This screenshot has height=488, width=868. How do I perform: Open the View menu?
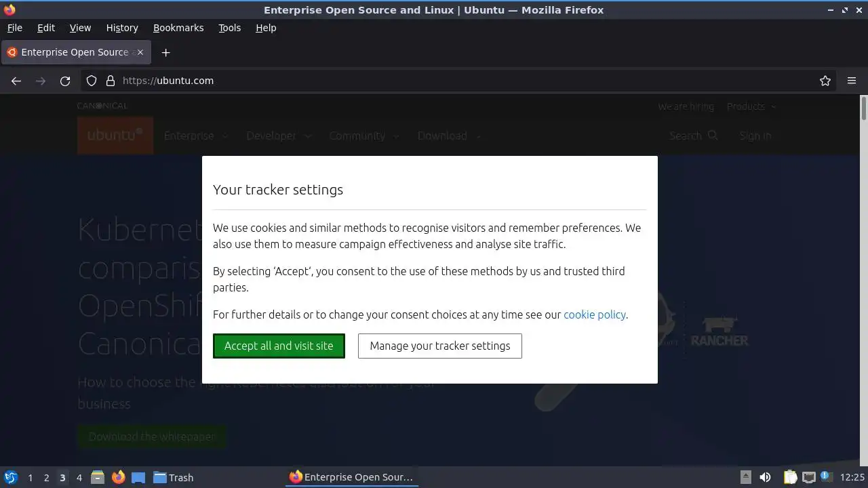[80, 28]
